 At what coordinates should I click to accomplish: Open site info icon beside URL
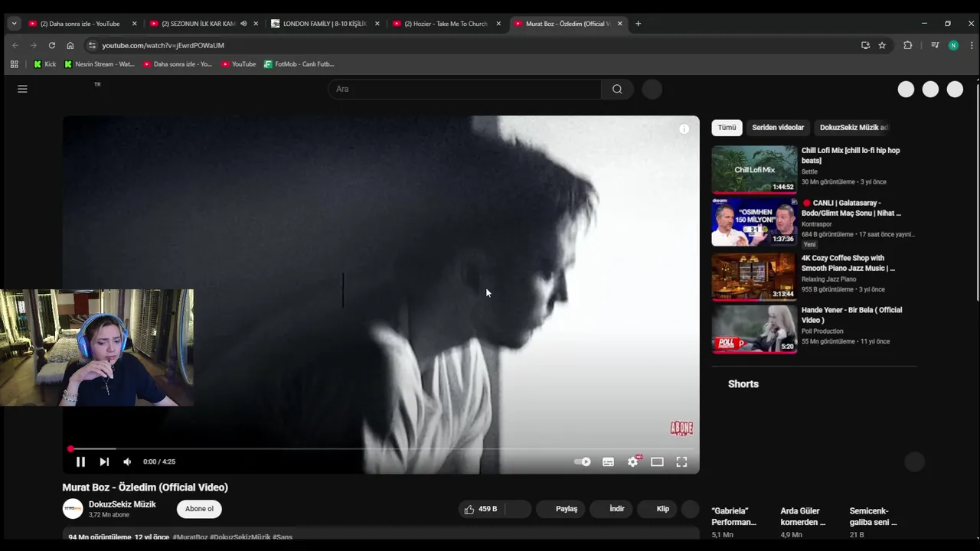tap(92, 45)
